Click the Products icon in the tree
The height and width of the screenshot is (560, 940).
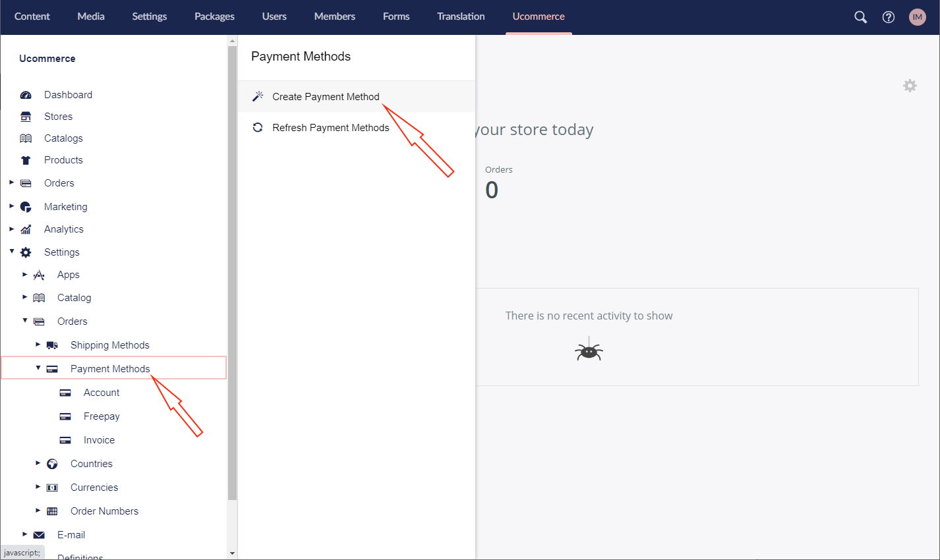pos(25,159)
